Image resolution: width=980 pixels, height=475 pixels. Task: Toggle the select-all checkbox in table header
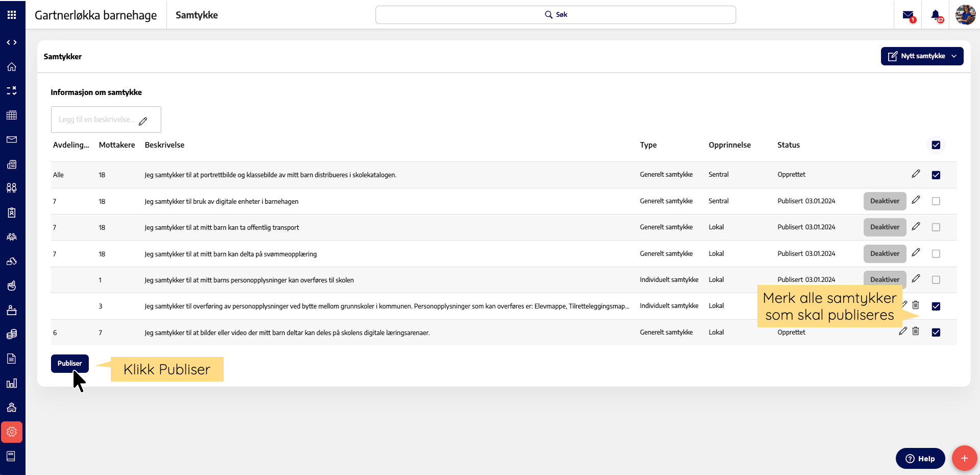pos(936,145)
